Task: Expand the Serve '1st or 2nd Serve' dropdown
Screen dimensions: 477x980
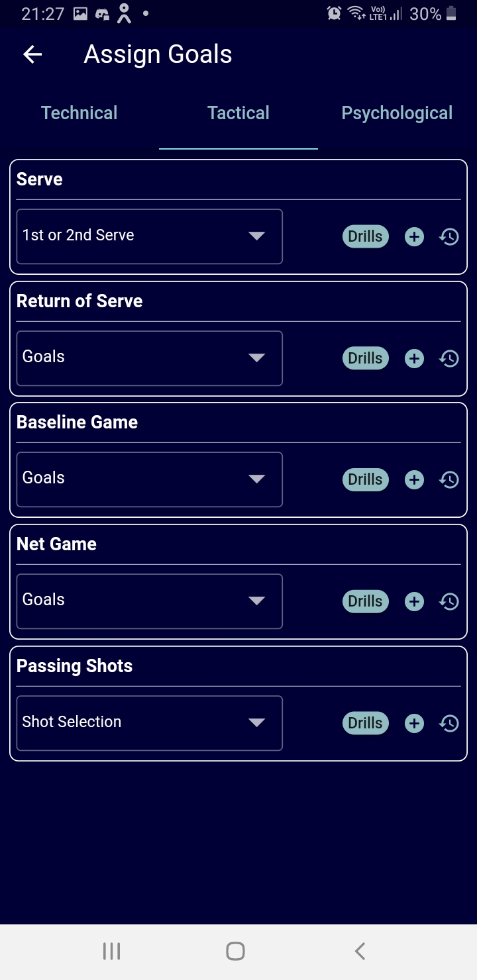Action: pos(150,236)
